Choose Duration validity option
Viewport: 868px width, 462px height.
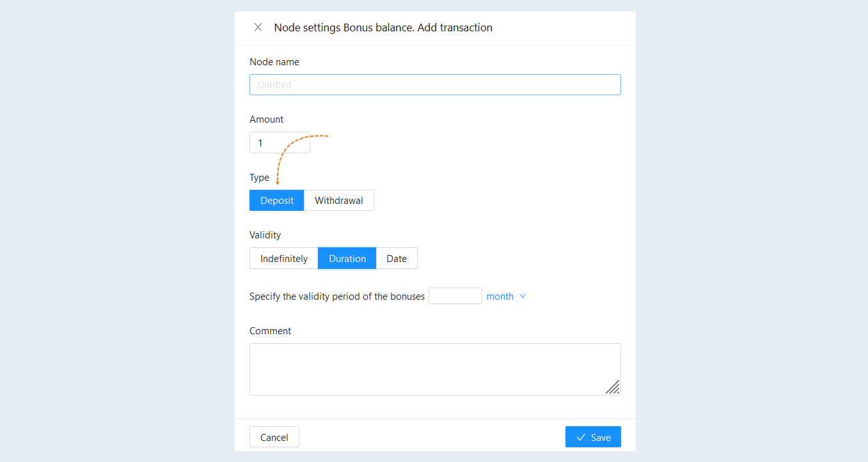coord(347,258)
